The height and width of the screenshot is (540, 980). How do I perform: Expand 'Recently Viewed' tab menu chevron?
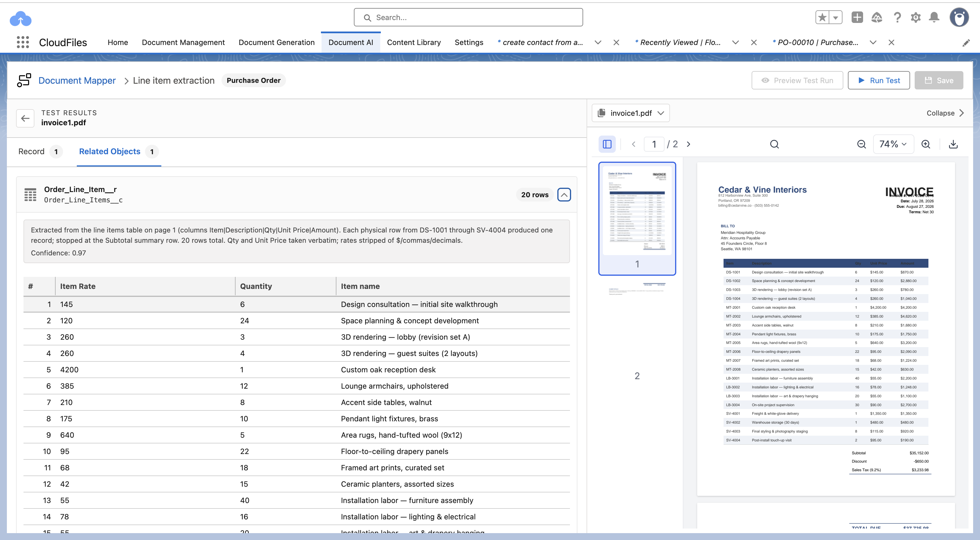[735, 43]
